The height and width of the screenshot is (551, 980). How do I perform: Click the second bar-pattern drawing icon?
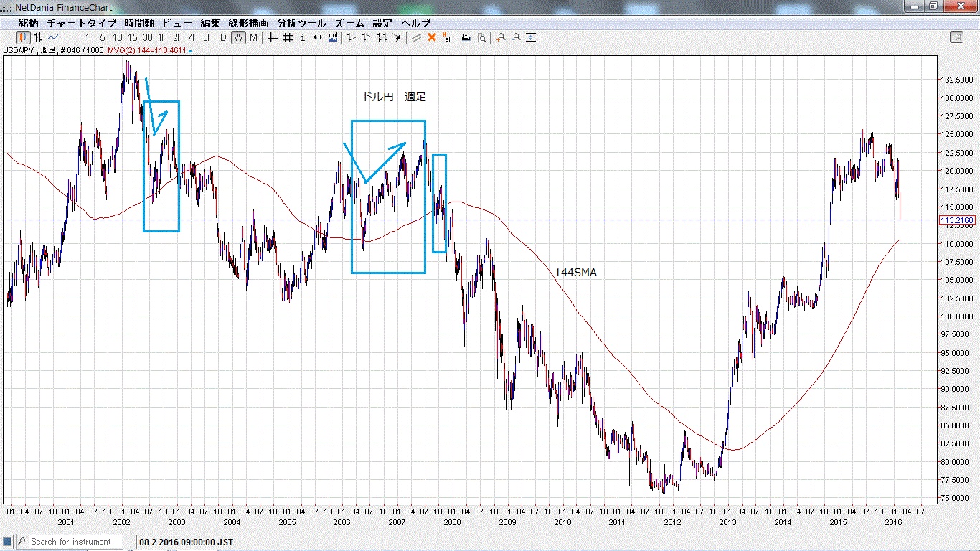[367, 37]
